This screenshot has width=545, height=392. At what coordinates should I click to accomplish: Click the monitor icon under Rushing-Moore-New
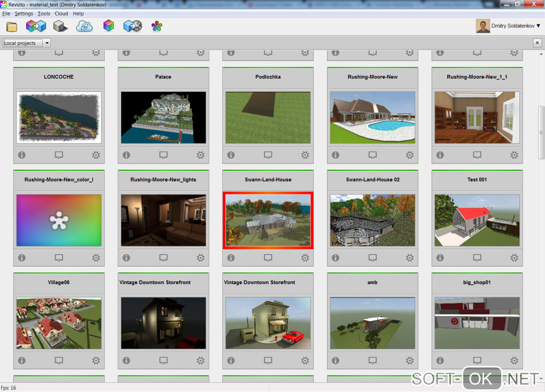click(x=372, y=155)
